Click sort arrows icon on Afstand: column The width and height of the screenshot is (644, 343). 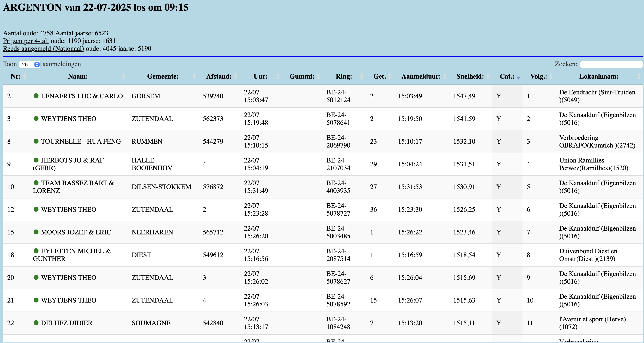click(x=236, y=77)
